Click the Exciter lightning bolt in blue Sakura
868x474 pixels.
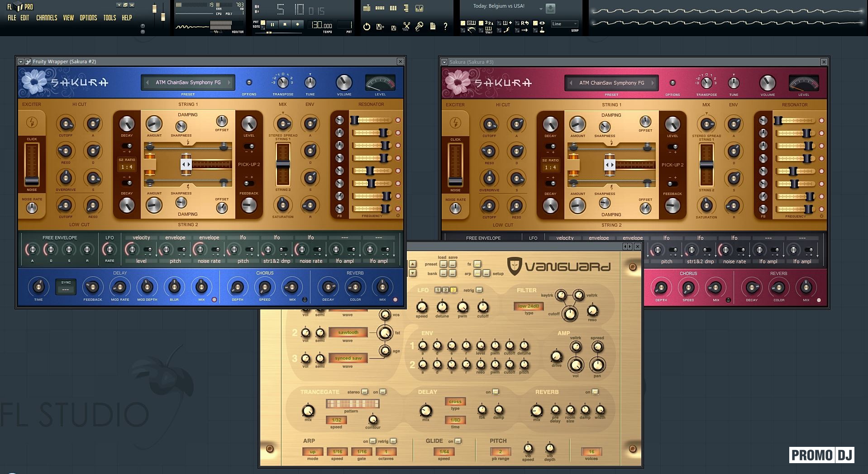tap(32, 122)
